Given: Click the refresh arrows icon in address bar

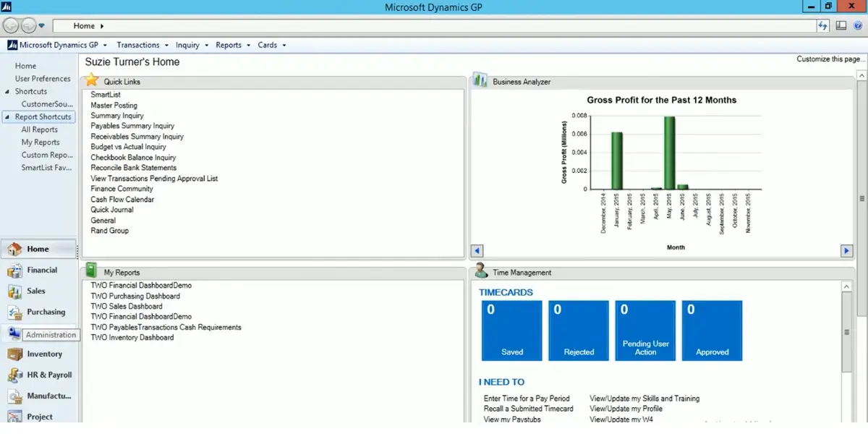Looking at the screenshot, I should (822, 25).
